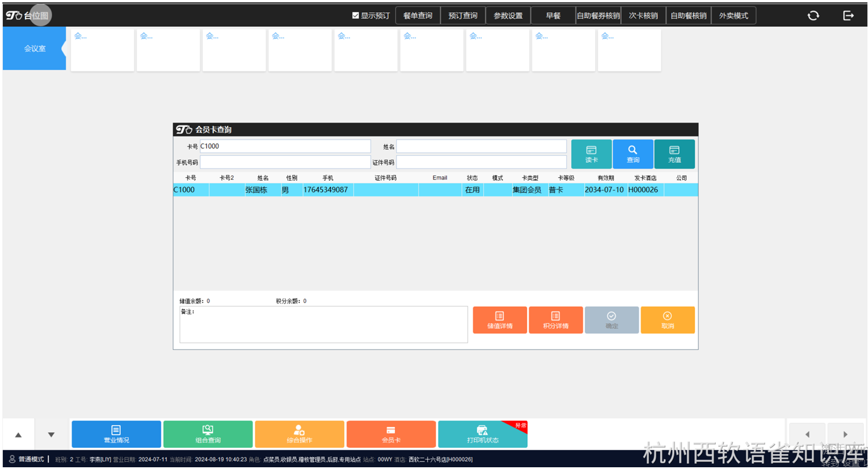Focus the 姓名 name input field
Screen dimensions: 868x469
[x=481, y=146]
